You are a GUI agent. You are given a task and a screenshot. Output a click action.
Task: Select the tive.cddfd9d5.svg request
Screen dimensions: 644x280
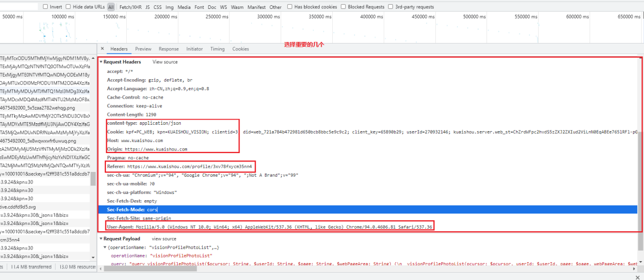pos(21,207)
